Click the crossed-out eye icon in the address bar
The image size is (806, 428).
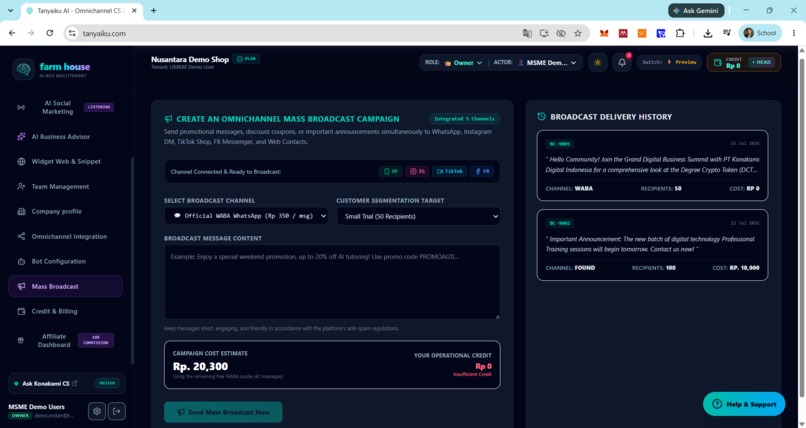click(x=561, y=33)
